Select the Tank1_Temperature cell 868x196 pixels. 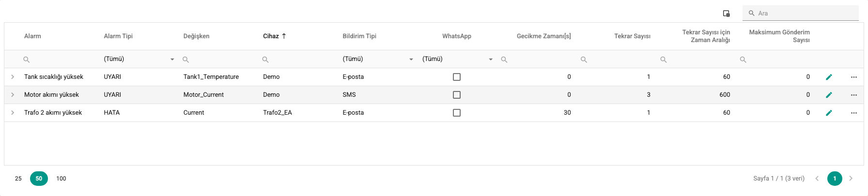click(211, 77)
